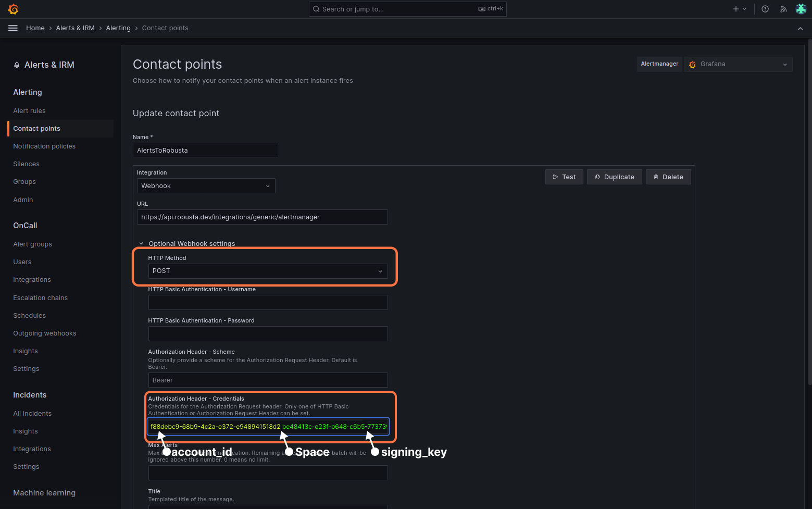This screenshot has height=509, width=812.
Task: Collapse Optional Webhook settings section
Action: pos(141,243)
